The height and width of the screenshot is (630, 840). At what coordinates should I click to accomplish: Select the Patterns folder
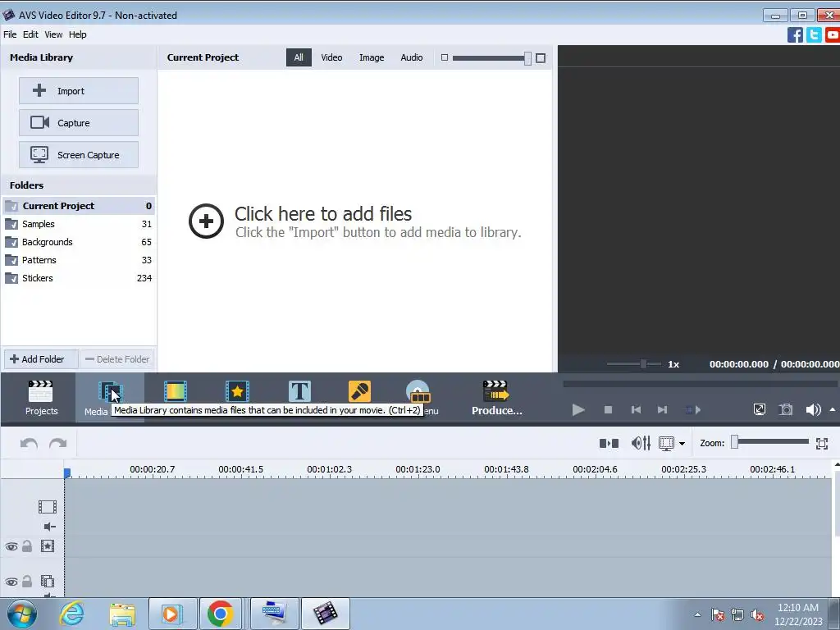pyautogui.click(x=79, y=260)
